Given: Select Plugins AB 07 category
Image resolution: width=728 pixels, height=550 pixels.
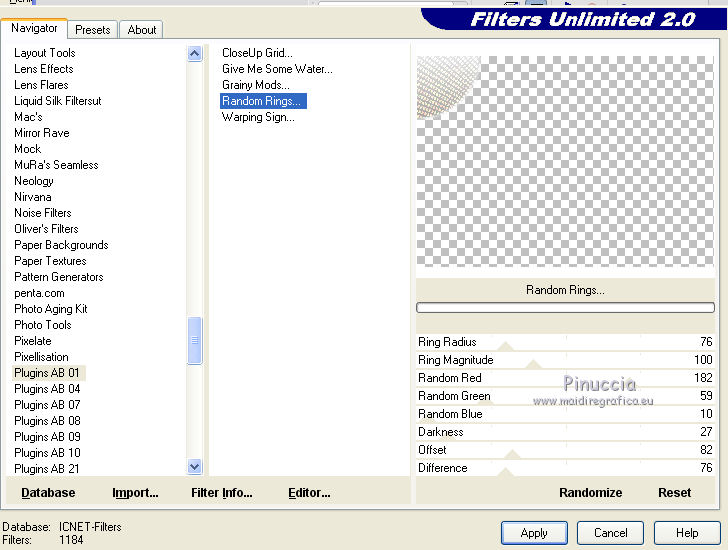Looking at the screenshot, I should pos(47,405).
